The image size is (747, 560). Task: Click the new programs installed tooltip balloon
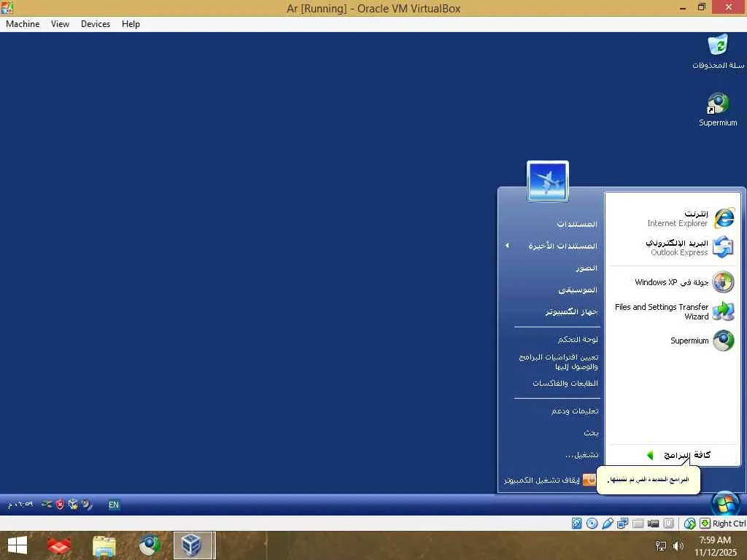[x=649, y=480]
